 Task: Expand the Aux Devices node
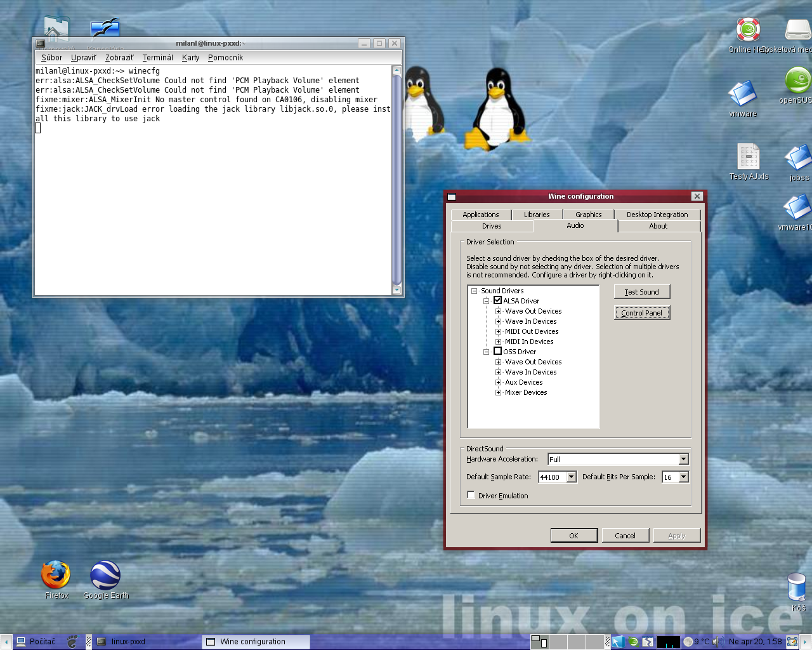click(x=499, y=382)
